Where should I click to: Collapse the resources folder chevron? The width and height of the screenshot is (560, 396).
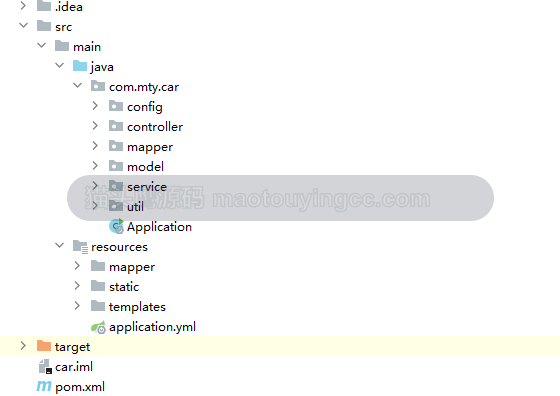(x=59, y=245)
